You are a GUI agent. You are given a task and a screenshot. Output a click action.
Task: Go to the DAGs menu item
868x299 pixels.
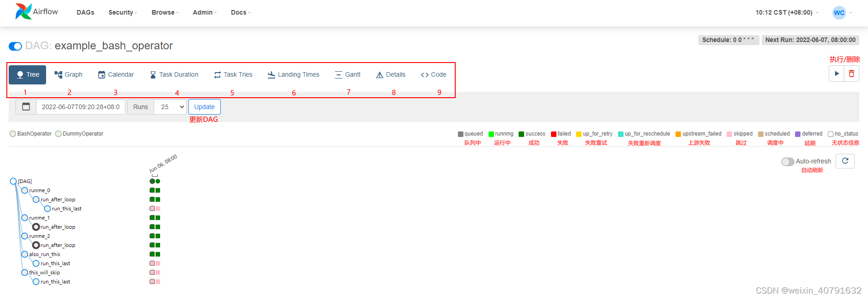(x=85, y=12)
